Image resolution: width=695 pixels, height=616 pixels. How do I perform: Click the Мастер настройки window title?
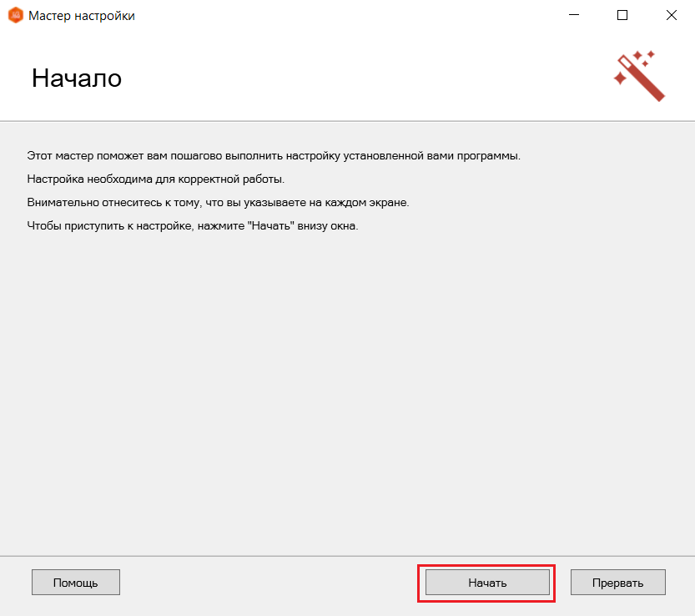pos(82,16)
